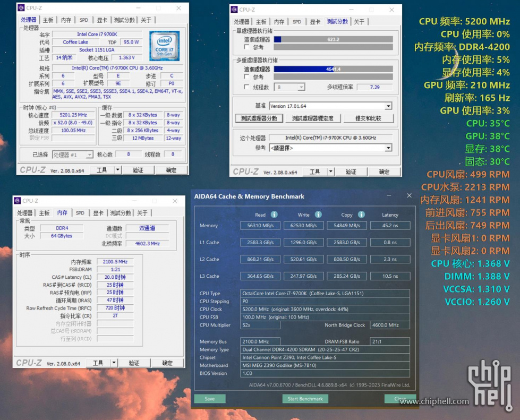Image resolution: width=520 pixels, height=420 pixels.
Task: Open the SPD tab in the processor window
Action: click(84, 20)
